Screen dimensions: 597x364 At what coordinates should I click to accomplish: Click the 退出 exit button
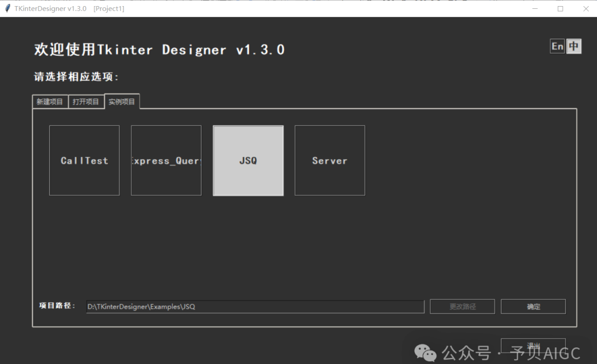tap(533, 346)
